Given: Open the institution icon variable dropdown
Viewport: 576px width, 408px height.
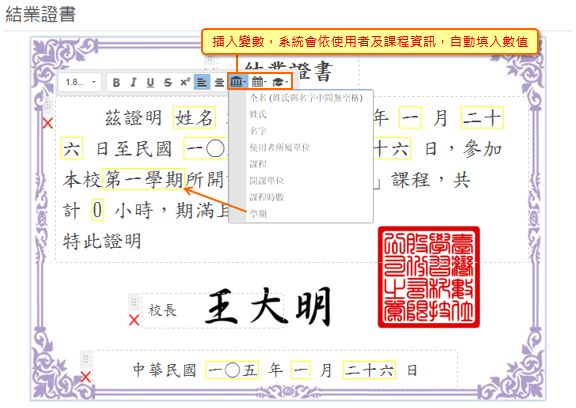Looking at the screenshot, I should (x=237, y=82).
